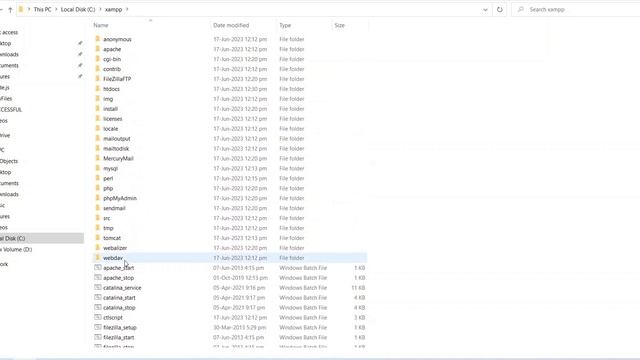Screen dimensions: 640x360
Task: Select the phpMyAdmin folder icon
Action: point(98,198)
